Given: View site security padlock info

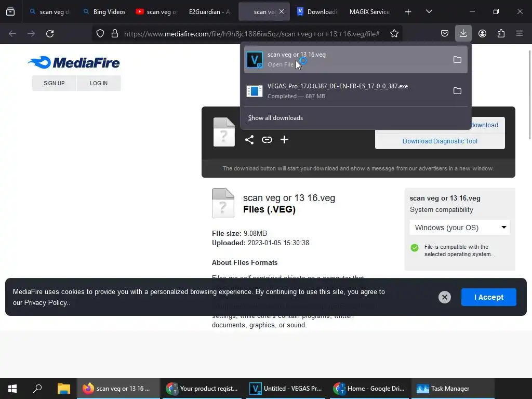Looking at the screenshot, I should [115, 34].
